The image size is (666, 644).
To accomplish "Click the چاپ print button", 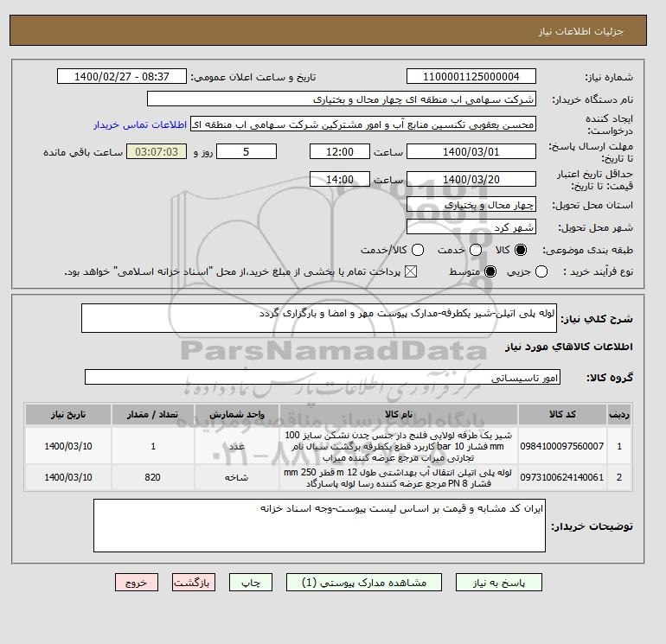I will 251,582.
